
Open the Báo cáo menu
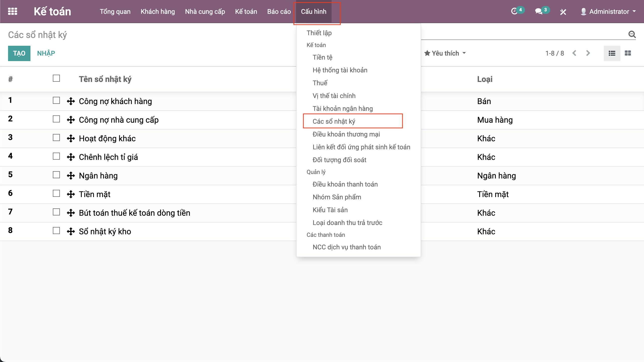coord(279,12)
